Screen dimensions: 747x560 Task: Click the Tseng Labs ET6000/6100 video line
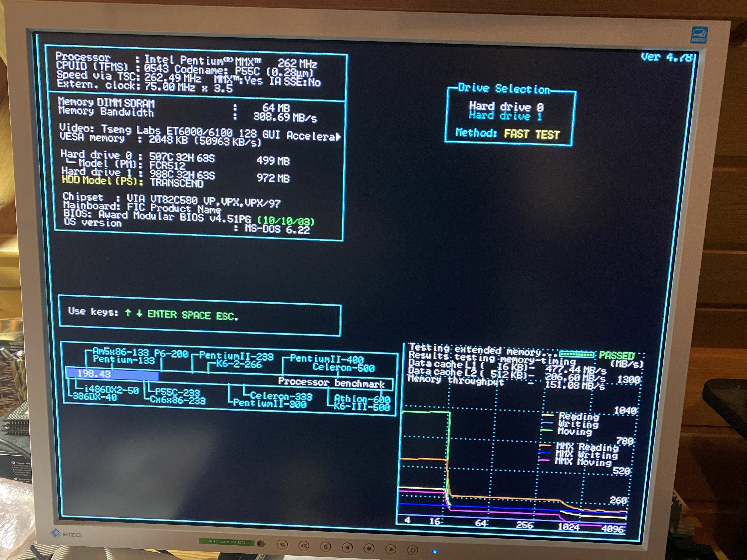tap(200, 132)
